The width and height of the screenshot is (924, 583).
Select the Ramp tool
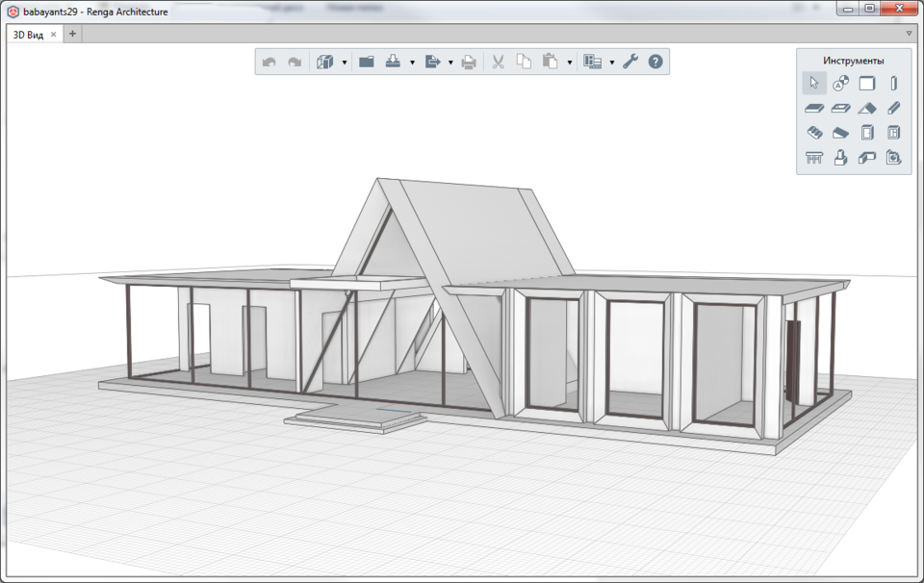click(839, 132)
